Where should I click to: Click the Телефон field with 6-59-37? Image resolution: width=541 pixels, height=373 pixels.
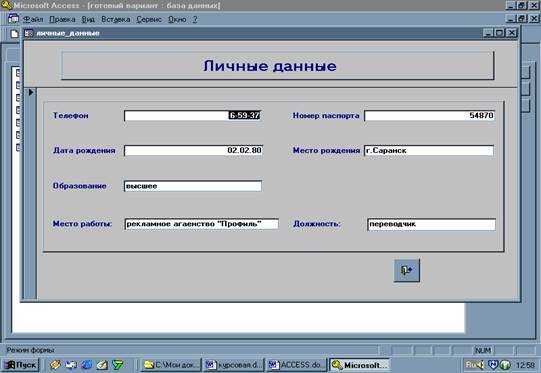pyautogui.click(x=193, y=116)
